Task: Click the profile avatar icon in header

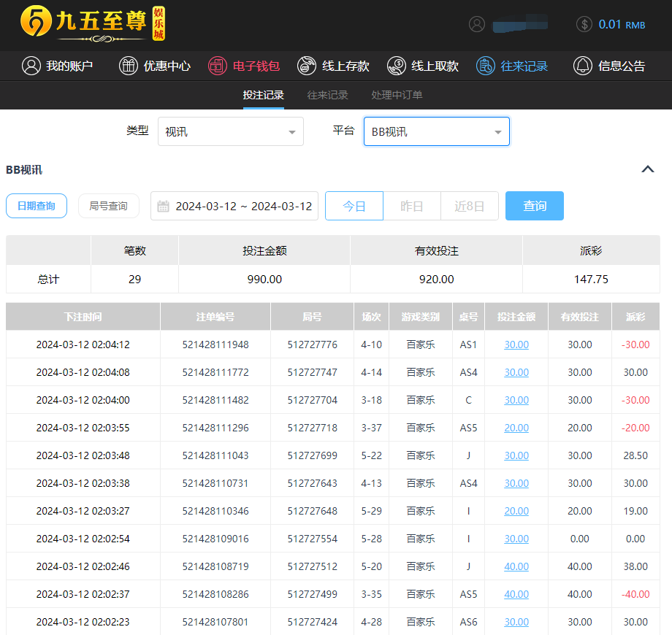Action: click(x=477, y=24)
